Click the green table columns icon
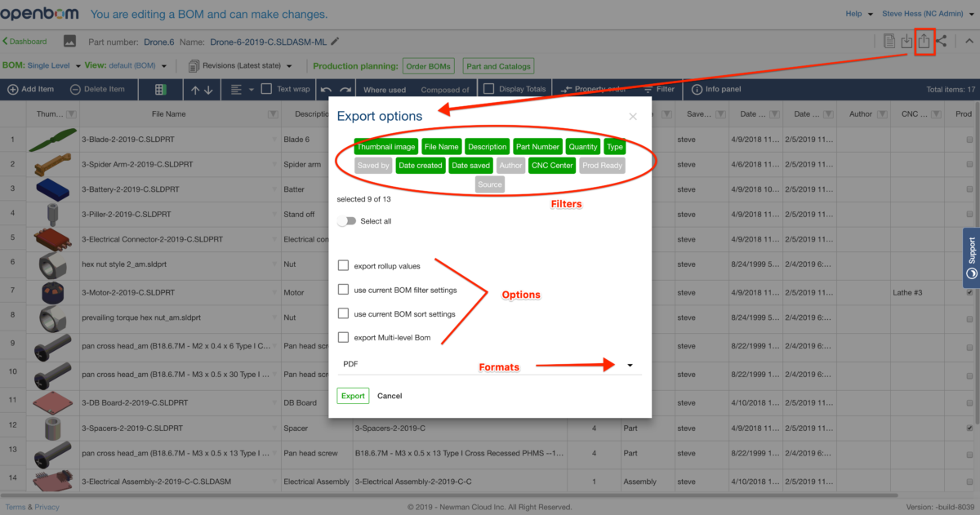The width and height of the screenshot is (980, 515). [162, 89]
